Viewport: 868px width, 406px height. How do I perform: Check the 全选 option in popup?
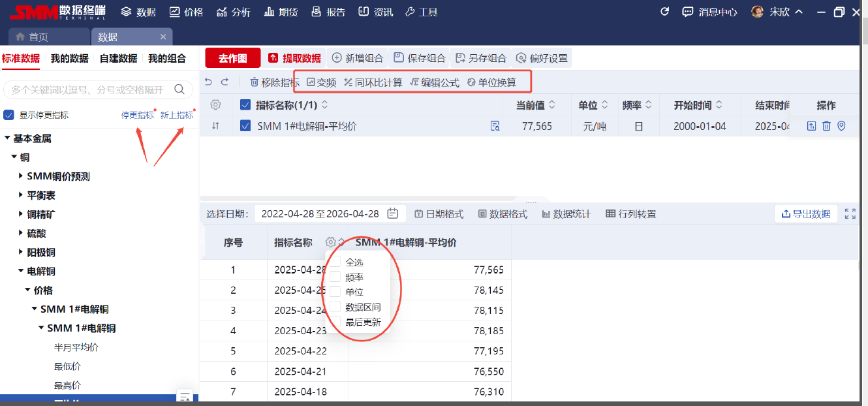point(335,262)
